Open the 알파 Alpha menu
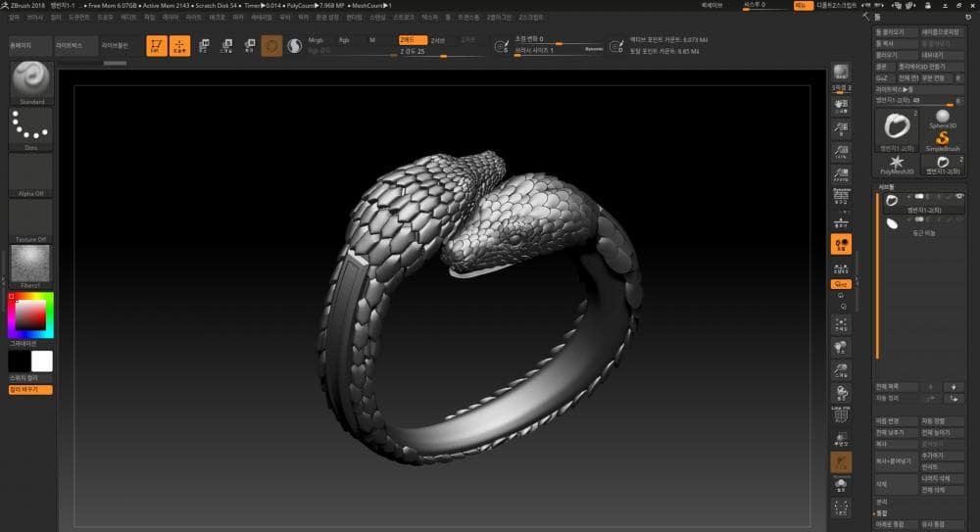 tap(15, 18)
